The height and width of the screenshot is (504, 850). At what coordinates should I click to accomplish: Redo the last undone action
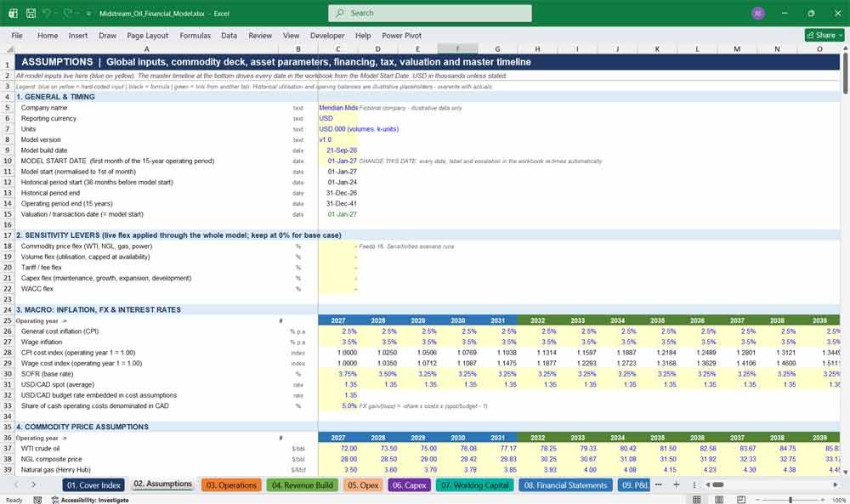click(x=68, y=13)
